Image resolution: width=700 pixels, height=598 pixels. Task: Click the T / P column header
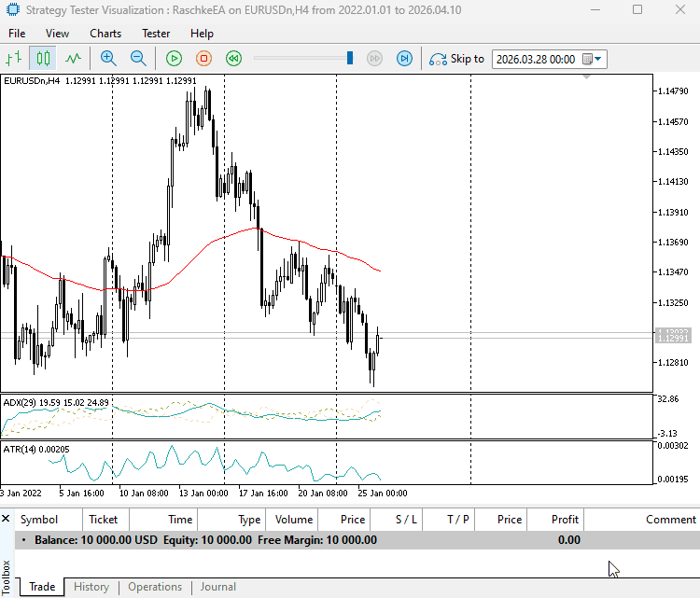pyautogui.click(x=449, y=520)
